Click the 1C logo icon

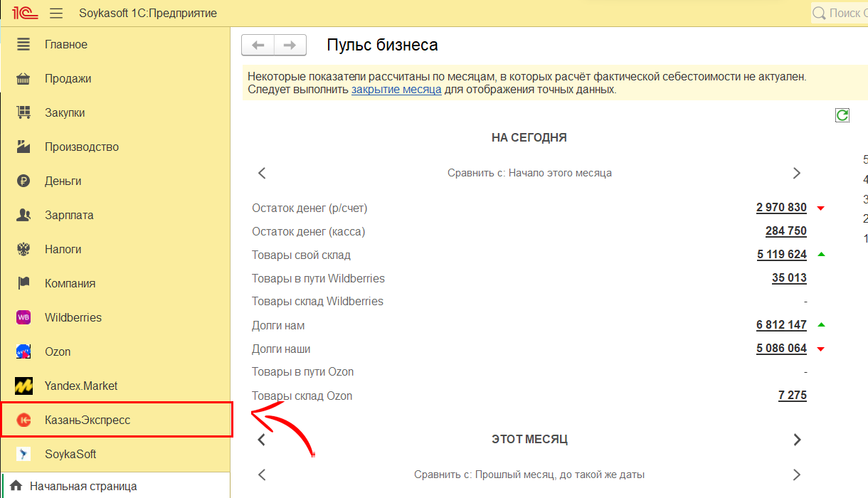coord(25,13)
